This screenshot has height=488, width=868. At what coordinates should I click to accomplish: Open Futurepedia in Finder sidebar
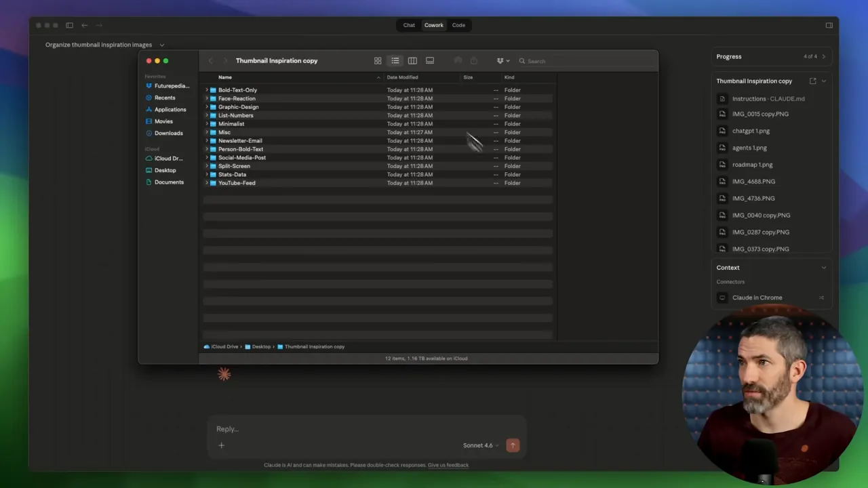pyautogui.click(x=167, y=86)
